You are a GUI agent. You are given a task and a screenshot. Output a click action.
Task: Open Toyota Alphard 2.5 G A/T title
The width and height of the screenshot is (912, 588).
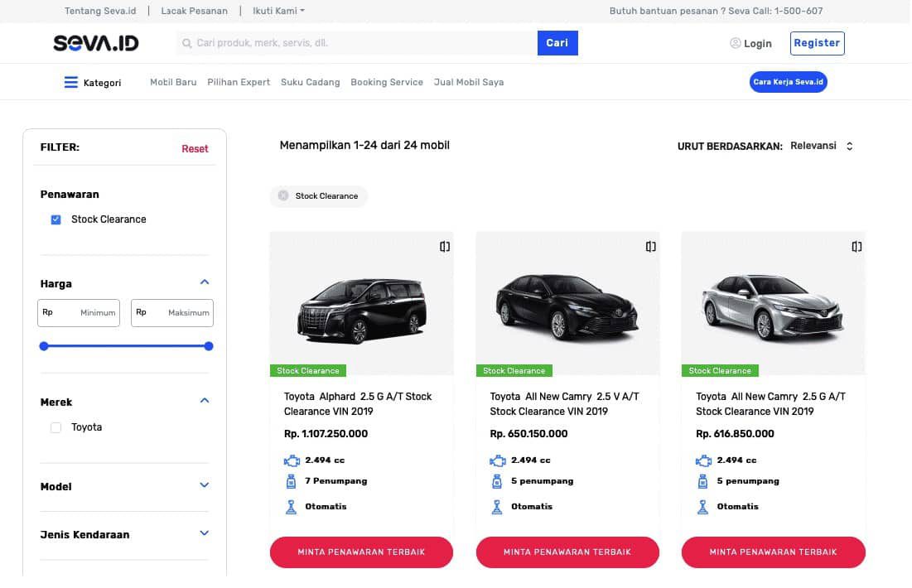[358, 403]
